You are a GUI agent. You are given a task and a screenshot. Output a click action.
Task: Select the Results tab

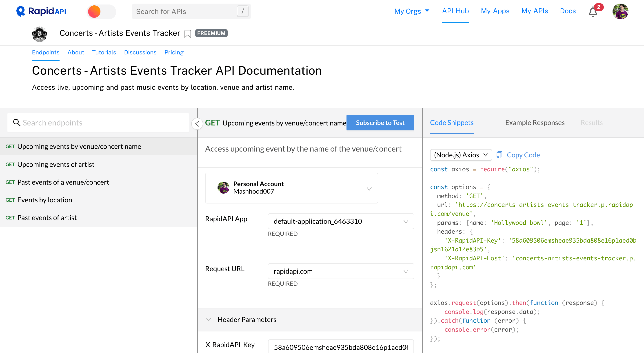coord(591,122)
